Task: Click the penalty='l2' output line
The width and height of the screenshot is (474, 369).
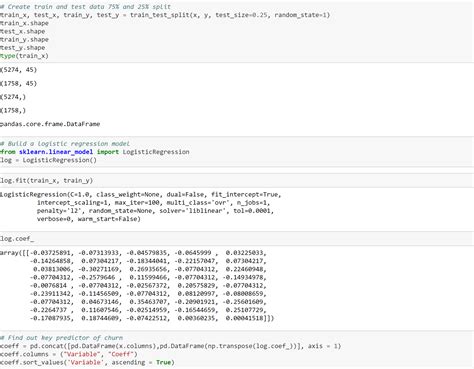Action: 155,211
